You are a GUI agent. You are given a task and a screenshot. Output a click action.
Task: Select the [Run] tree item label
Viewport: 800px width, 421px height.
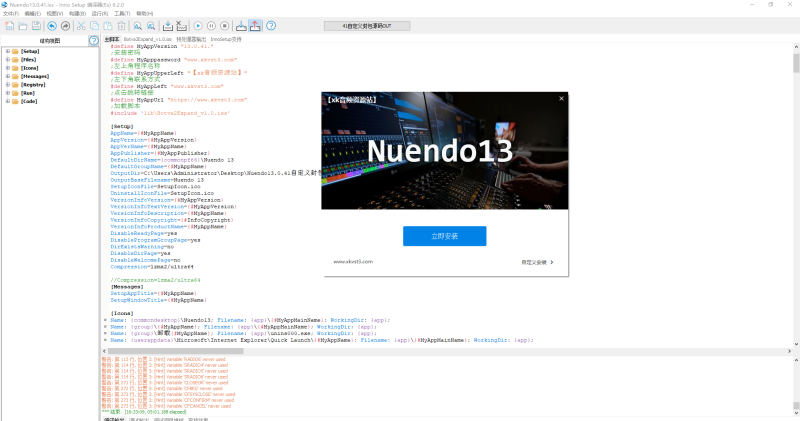[28, 93]
